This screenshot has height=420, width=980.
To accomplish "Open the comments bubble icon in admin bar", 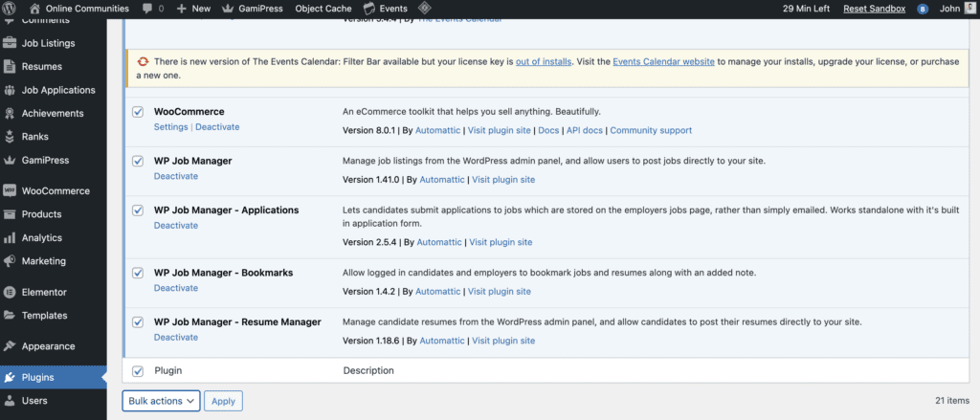I will pos(149,9).
